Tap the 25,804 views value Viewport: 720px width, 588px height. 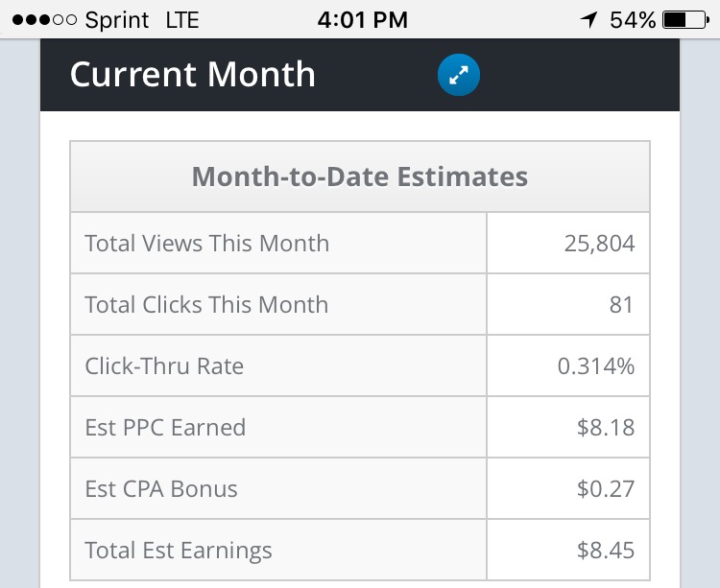coord(599,244)
